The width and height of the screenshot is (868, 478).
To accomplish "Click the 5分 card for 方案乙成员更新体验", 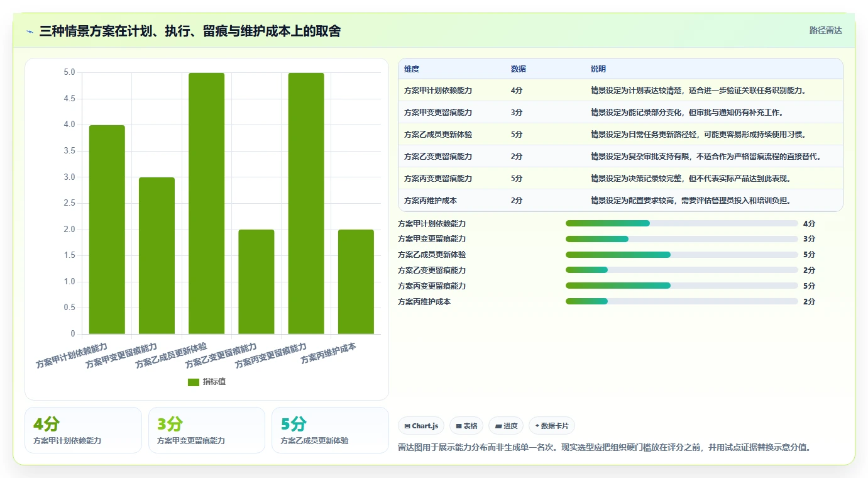I will point(330,430).
